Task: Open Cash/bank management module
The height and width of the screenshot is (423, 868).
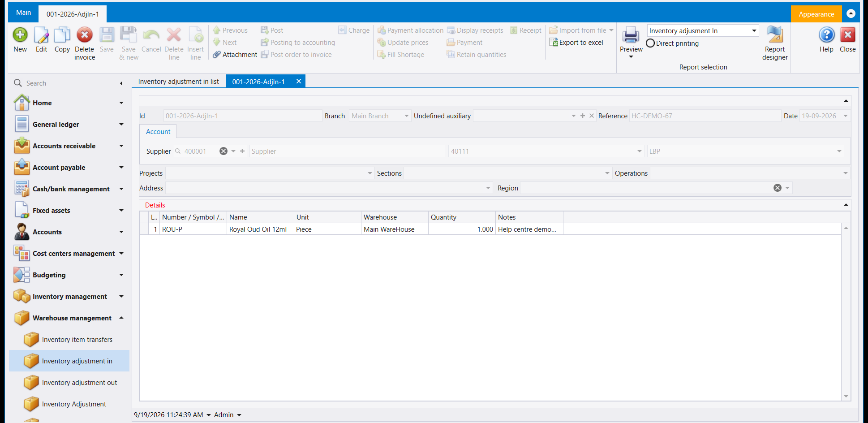Action: point(69,189)
